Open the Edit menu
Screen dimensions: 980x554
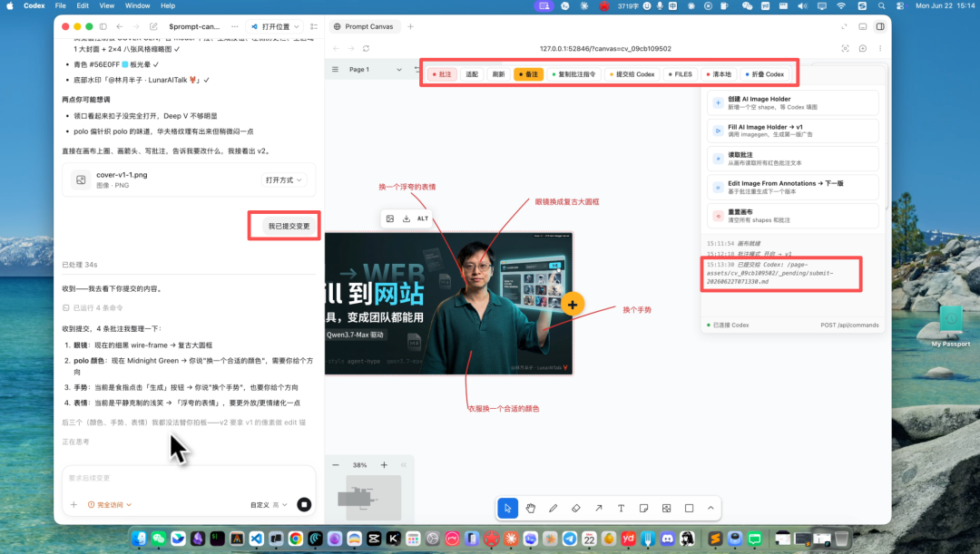pyautogui.click(x=83, y=5)
